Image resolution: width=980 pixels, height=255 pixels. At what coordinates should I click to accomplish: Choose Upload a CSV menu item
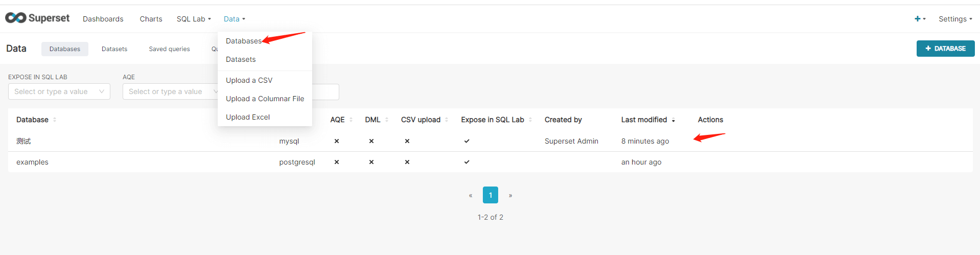[x=249, y=80]
